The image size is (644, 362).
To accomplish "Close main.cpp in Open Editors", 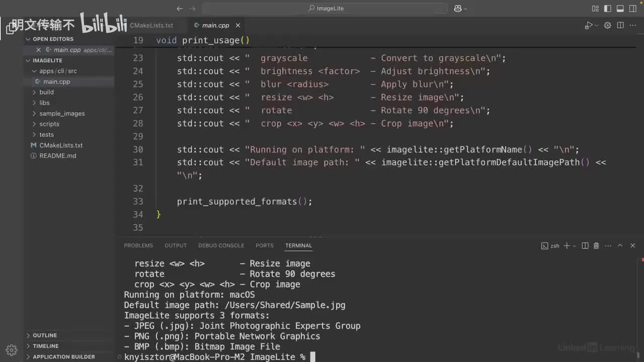I will click(x=38, y=50).
